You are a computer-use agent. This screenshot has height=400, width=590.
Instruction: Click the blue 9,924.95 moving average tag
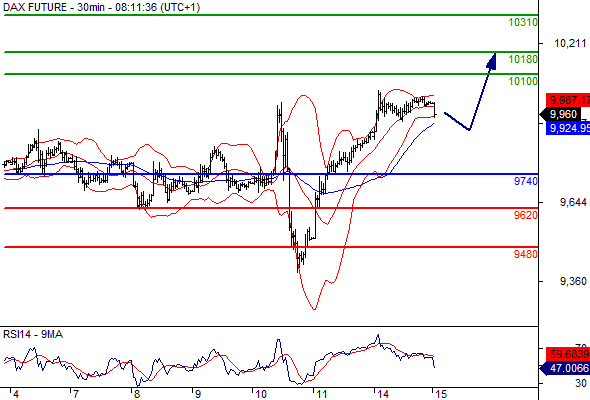coord(568,128)
